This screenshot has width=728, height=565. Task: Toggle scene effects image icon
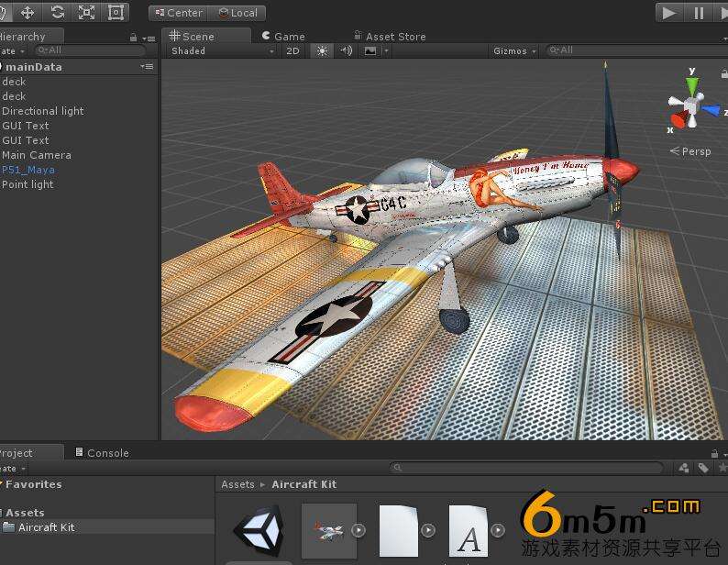pos(370,50)
